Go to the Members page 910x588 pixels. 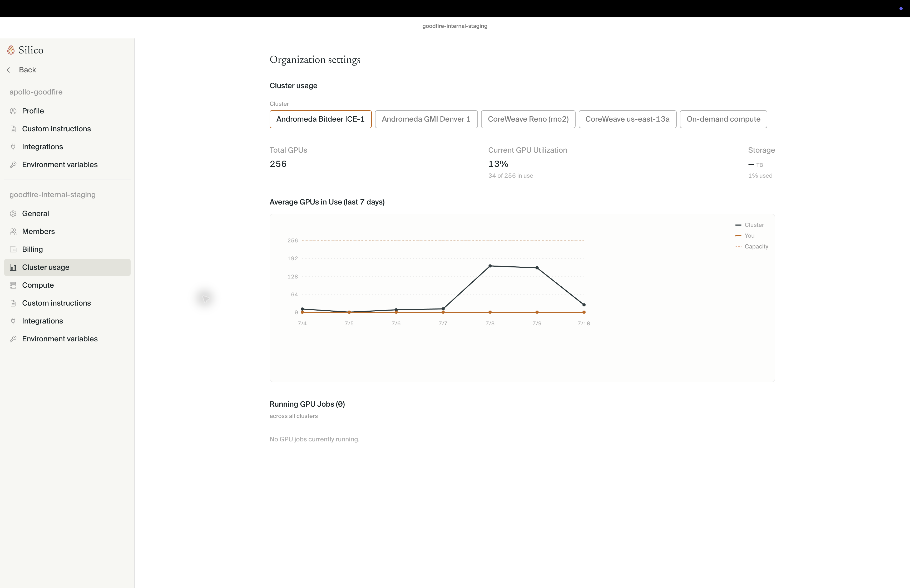pyautogui.click(x=67, y=232)
